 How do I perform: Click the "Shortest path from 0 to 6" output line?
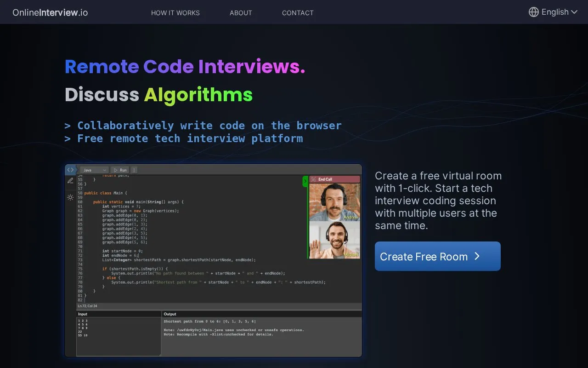click(x=210, y=321)
